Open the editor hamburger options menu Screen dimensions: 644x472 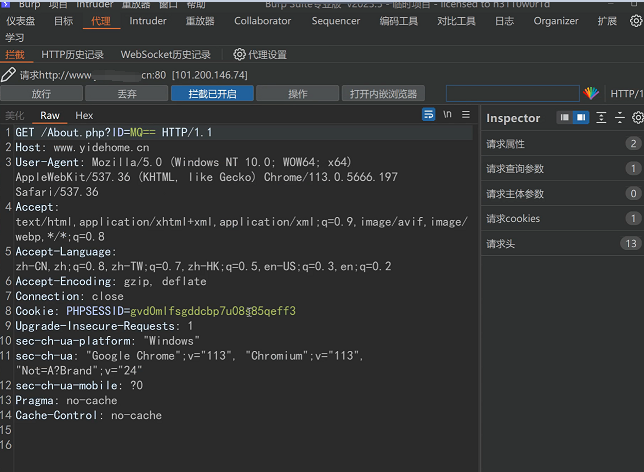466,114
